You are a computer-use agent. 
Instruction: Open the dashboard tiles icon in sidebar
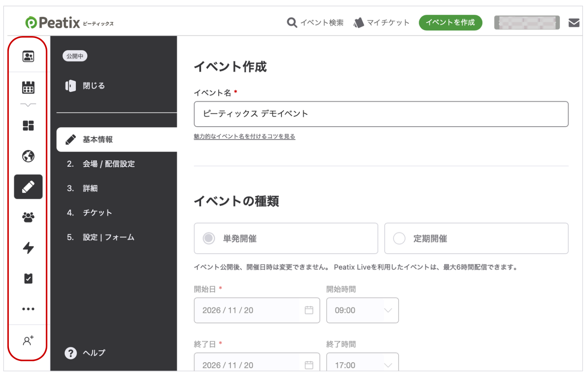(x=28, y=126)
